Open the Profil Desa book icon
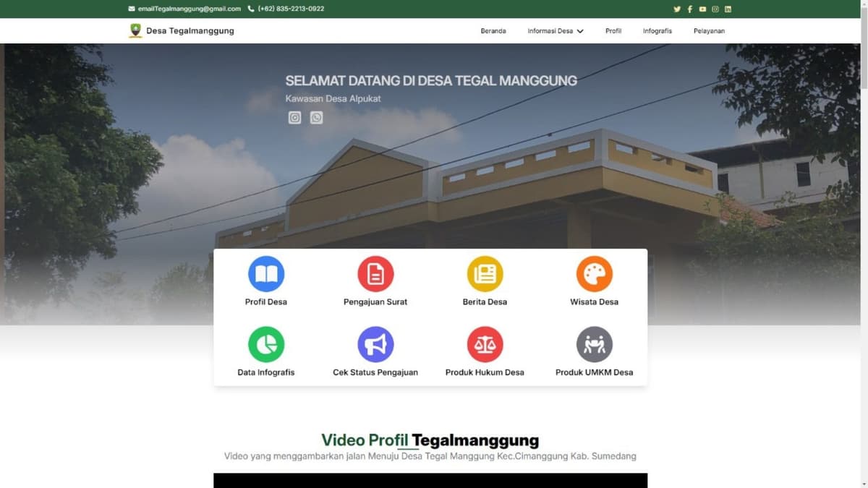 [266, 274]
